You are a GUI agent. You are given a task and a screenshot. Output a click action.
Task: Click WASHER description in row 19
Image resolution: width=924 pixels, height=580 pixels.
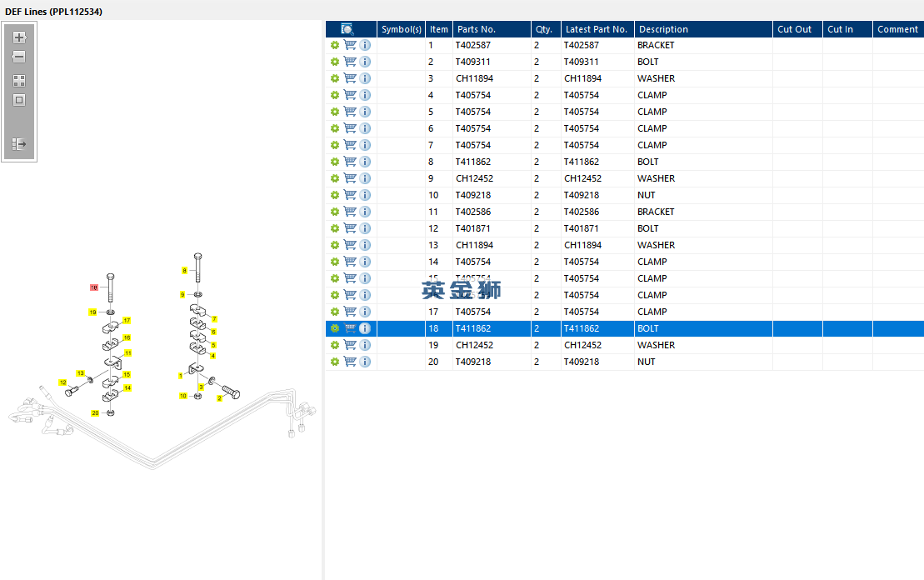(657, 345)
